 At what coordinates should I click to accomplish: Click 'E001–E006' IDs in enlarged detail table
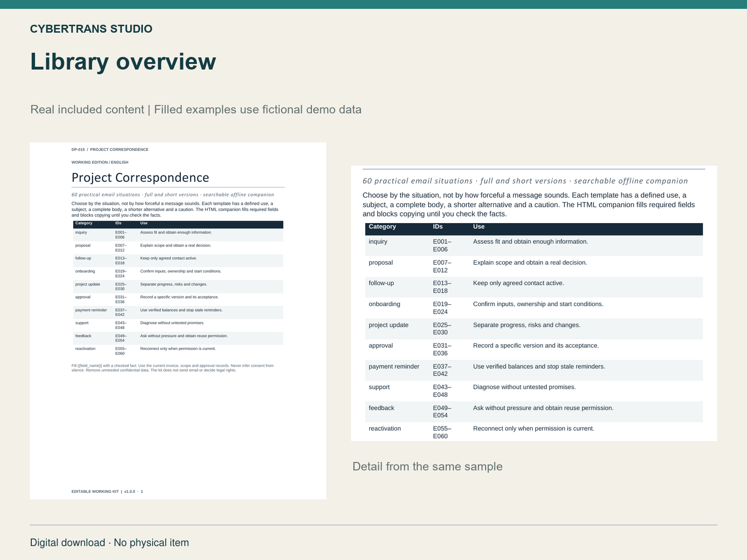[x=442, y=245]
